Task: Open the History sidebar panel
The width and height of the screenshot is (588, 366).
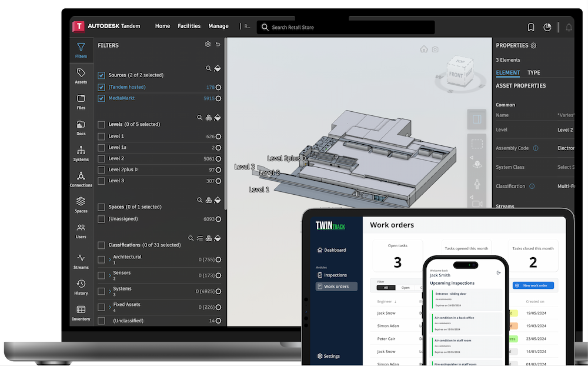Action: pyautogui.click(x=81, y=287)
